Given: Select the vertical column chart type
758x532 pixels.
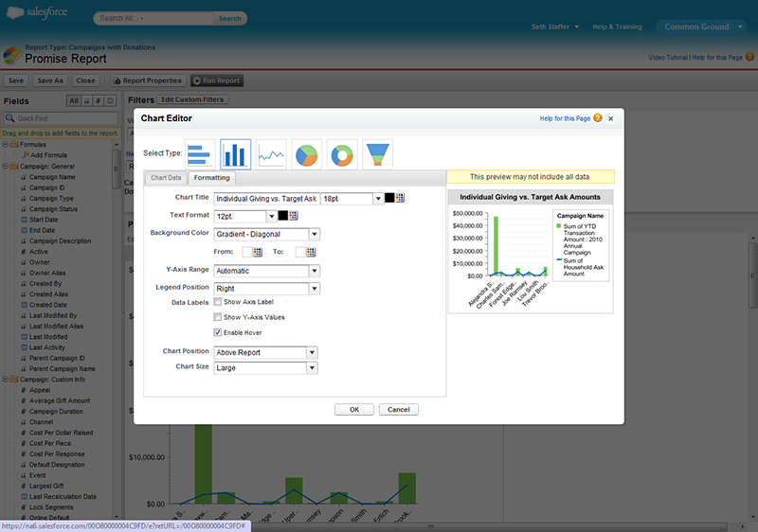Looking at the screenshot, I should point(236,153).
